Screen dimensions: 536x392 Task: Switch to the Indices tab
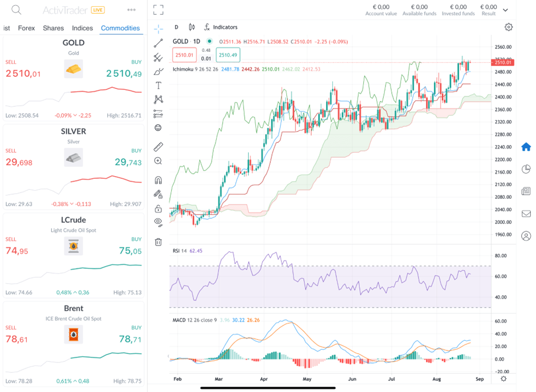(x=83, y=28)
